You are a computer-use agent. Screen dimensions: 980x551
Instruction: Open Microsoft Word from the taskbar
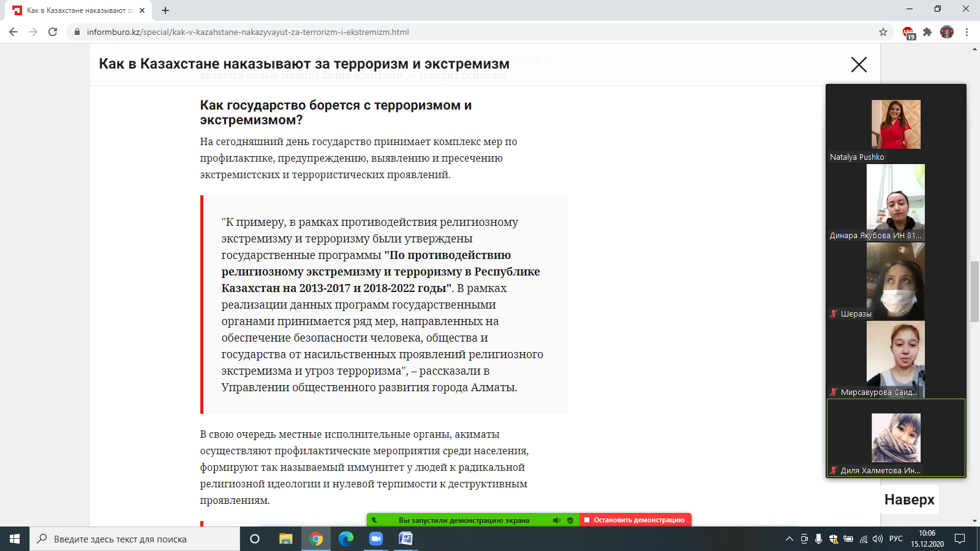(406, 539)
